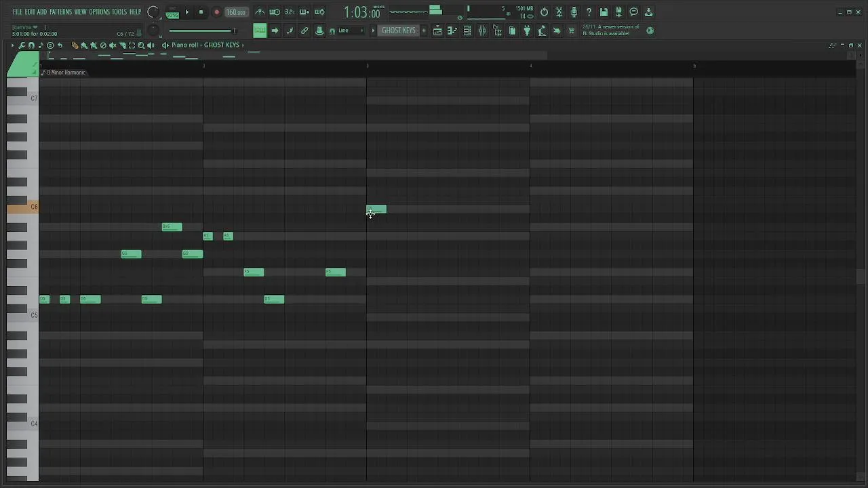Click the scissors audio editor icon
Screen dimensions: 868x488
pos(559,12)
